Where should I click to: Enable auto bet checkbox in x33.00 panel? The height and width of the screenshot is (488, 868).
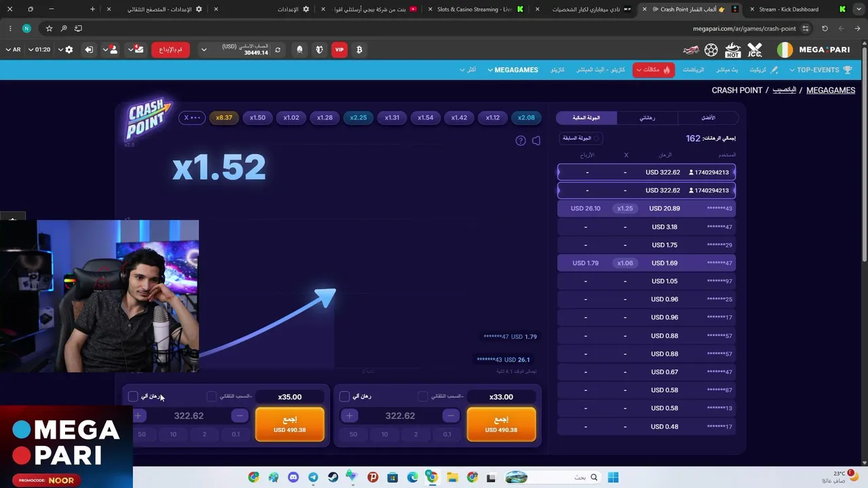(344, 396)
